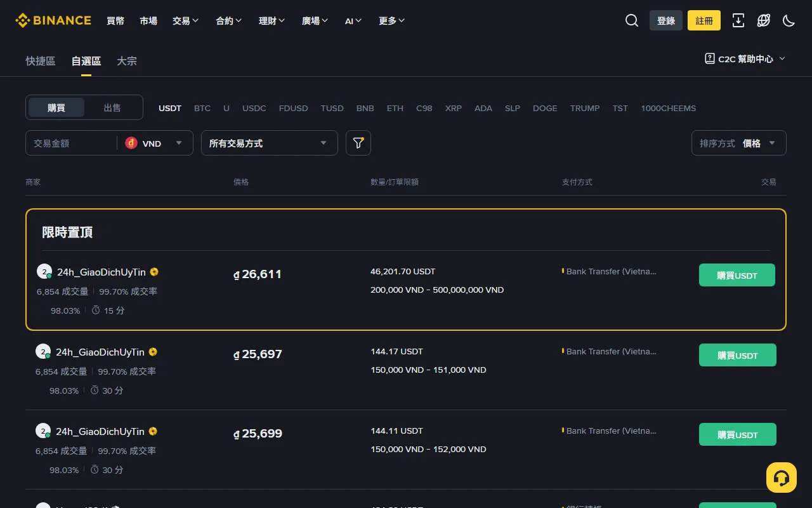
Task: Expand the C2C 幫助中心 dropdown
Action: coord(745,58)
